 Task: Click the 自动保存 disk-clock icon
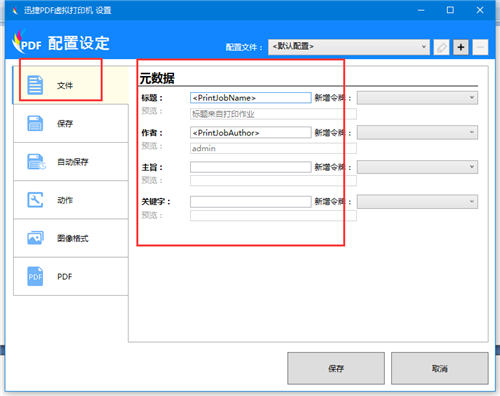pyautogui.click(x=36, y=162)
